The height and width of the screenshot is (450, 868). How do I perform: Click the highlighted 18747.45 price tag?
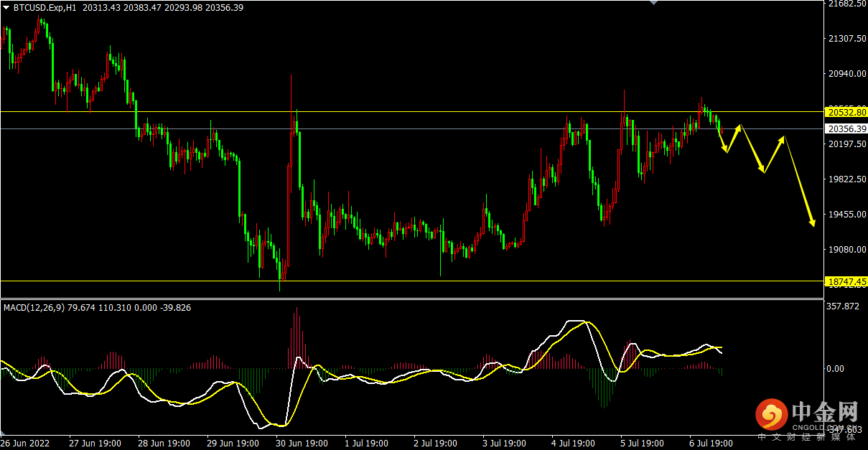point(846,281)
